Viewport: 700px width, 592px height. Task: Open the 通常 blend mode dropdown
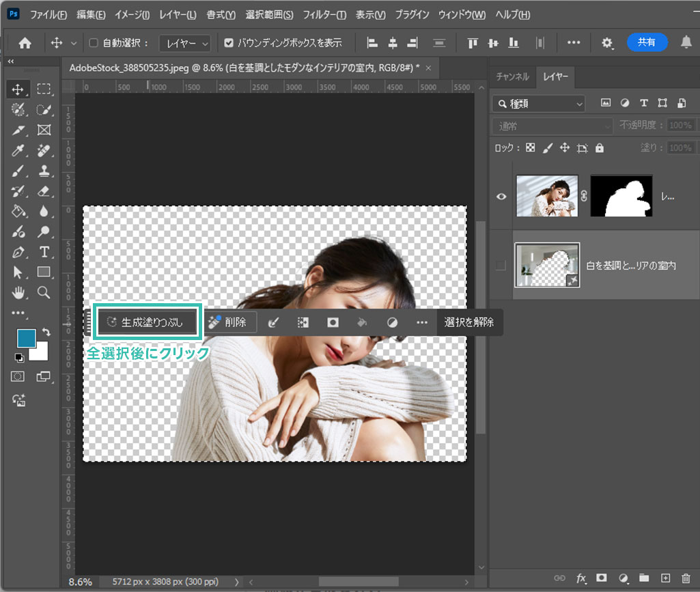pyautogui.click(x=552, y=126)
